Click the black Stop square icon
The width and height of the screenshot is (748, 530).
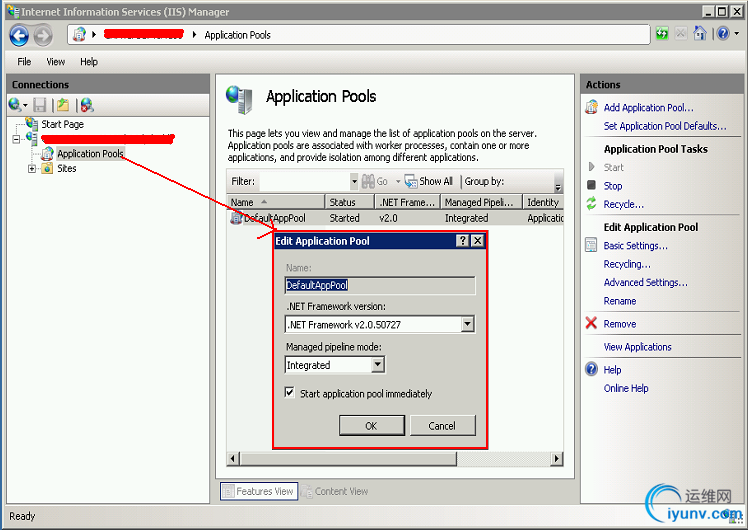pyautogui.click(x=592, y=185)
